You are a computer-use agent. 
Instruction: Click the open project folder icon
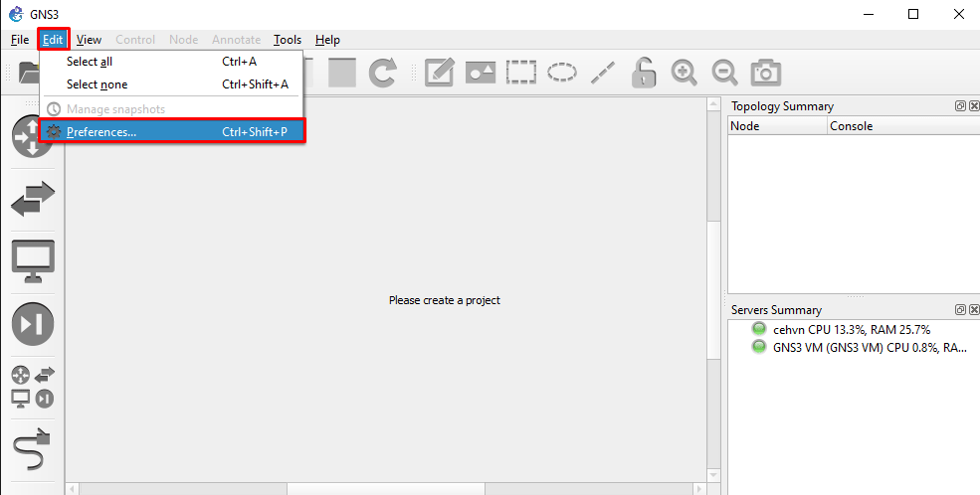(28, 73)
